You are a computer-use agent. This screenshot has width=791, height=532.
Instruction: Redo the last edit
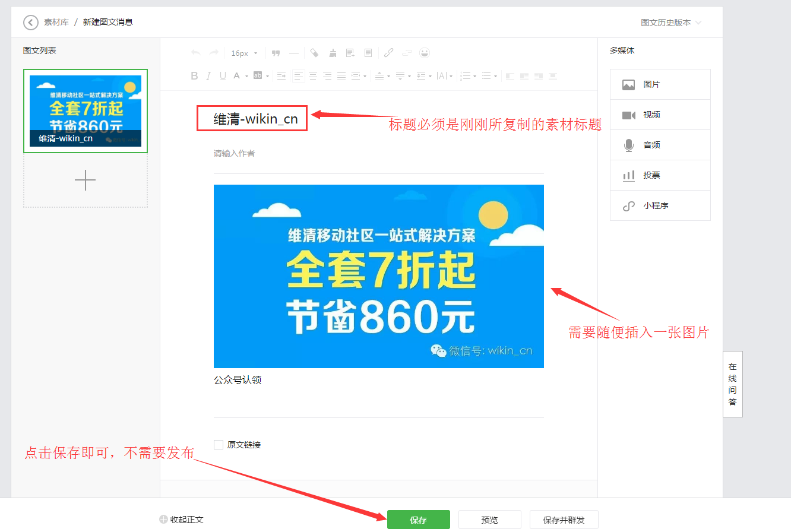214,53
